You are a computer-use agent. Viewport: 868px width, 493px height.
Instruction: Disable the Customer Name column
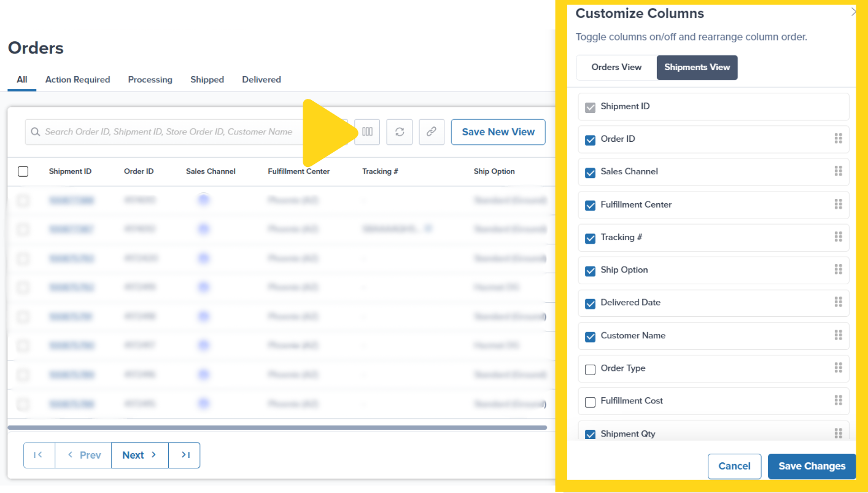590,336
